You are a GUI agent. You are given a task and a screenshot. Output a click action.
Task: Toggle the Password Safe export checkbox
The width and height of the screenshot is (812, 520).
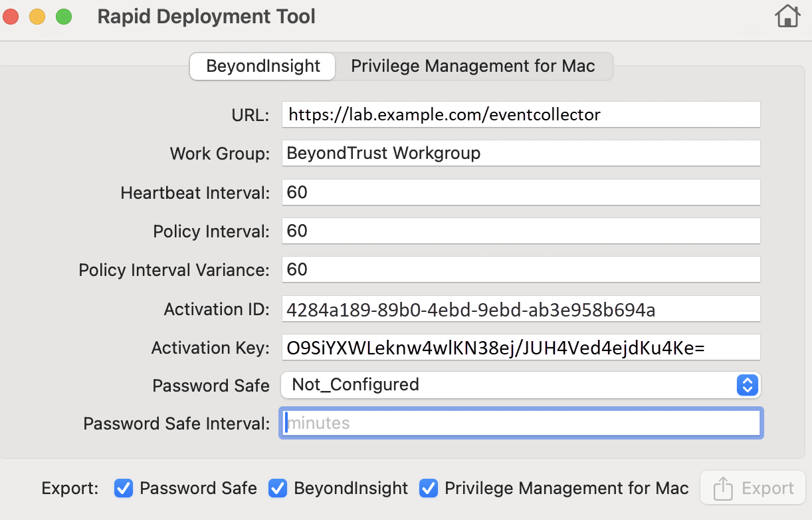123,488
